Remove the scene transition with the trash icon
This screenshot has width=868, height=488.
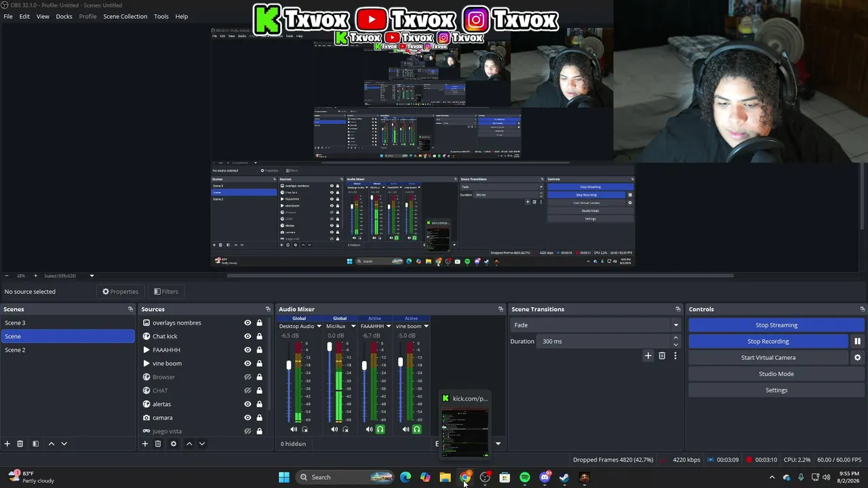[662, 356]
